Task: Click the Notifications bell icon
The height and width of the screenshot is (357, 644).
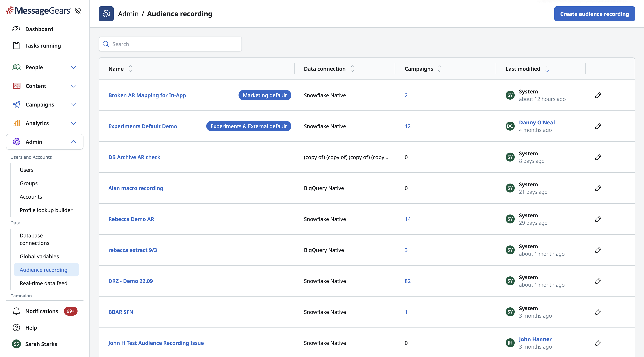Action: coord(16,311)
